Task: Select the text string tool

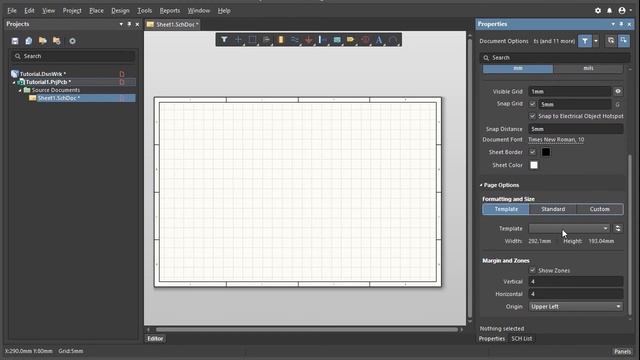Action: [x=379, y=40]
